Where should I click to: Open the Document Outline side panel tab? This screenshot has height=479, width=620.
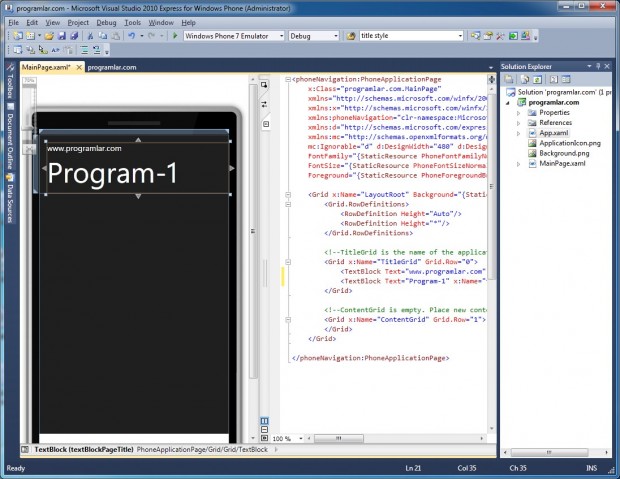[10, 137]
